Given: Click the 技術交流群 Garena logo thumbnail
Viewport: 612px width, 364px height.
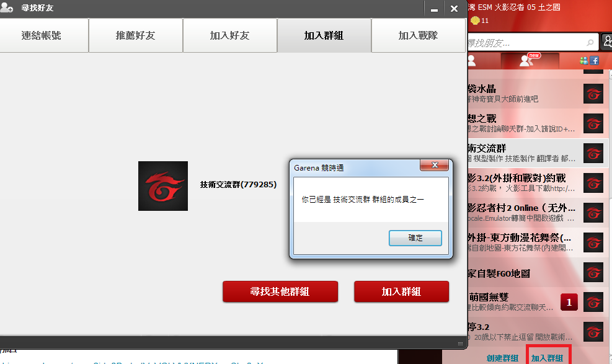Looking at the screenshot, I should point(162,186).
